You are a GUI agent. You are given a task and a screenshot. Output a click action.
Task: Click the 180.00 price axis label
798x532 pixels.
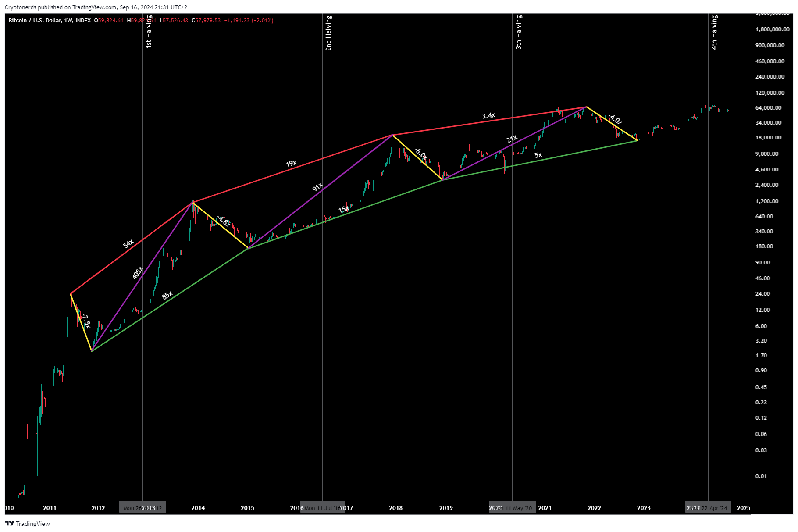tap(764, 246)
